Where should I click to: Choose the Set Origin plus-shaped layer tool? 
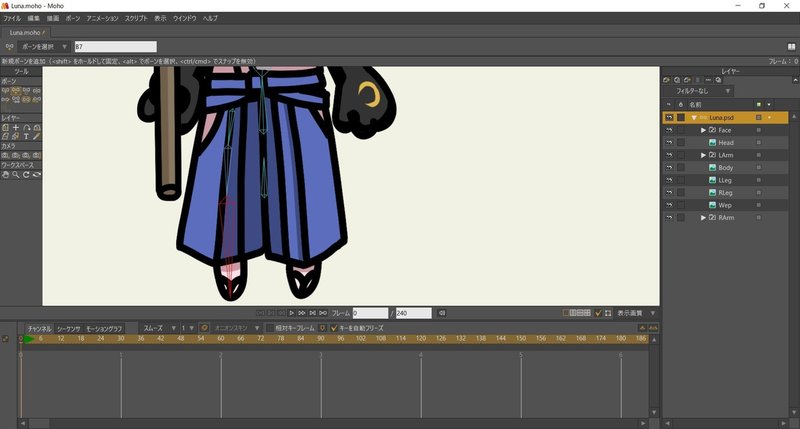click(16, 128)
